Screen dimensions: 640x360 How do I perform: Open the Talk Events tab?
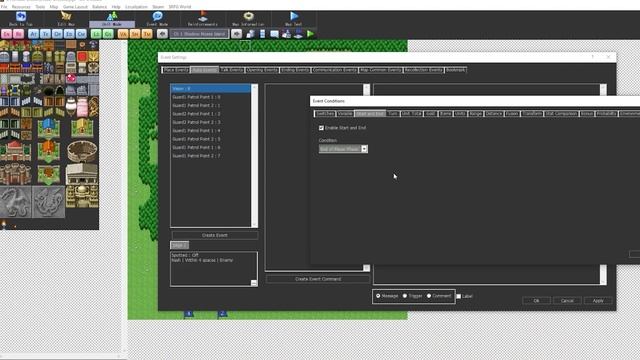231,70
